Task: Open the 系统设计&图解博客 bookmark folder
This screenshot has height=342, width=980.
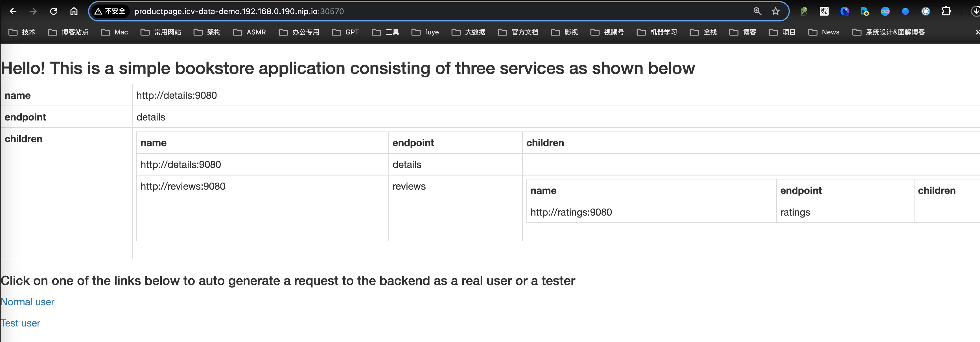Action: 889,32
